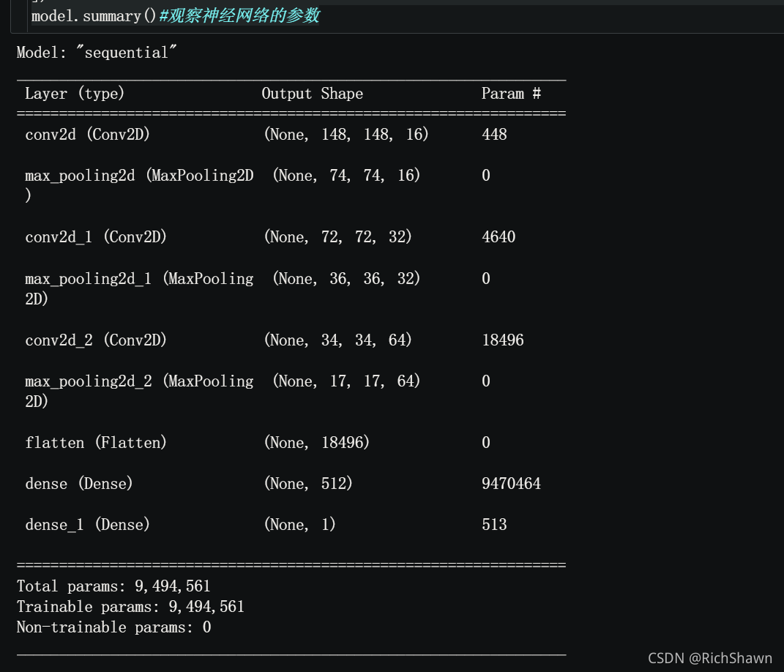Select the dense (Dense) layer name
This screenshot has width=784, height=672.
pyautogui.click(x=79, y=483)
